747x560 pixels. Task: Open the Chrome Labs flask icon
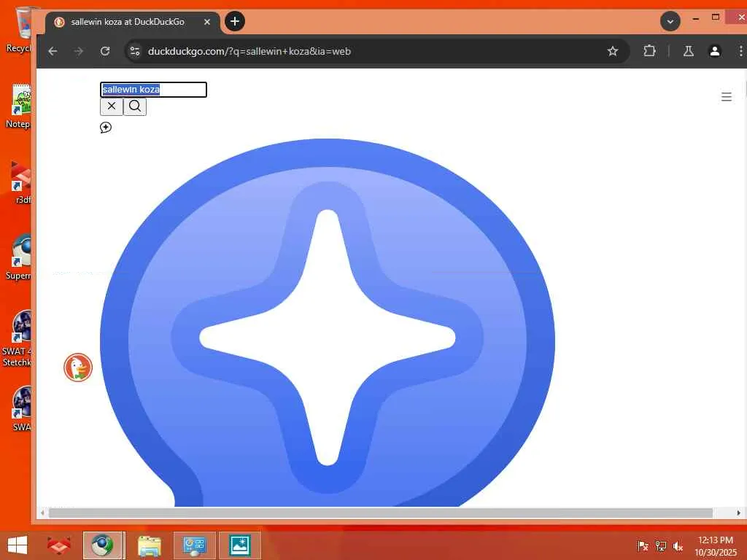point(689,52)
